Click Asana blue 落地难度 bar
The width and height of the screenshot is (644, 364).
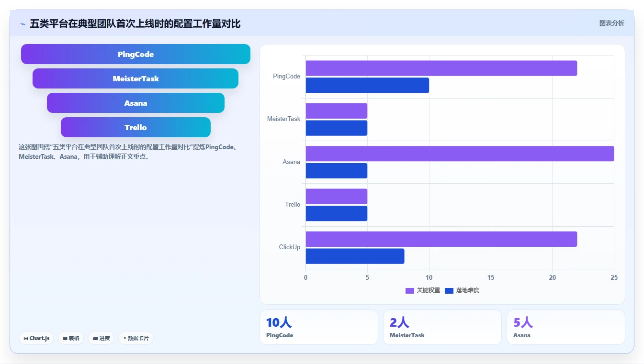(x=337, y=171)
